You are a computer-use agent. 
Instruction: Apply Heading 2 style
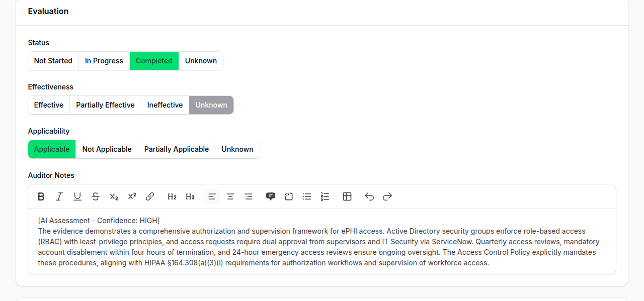(172, 196)
